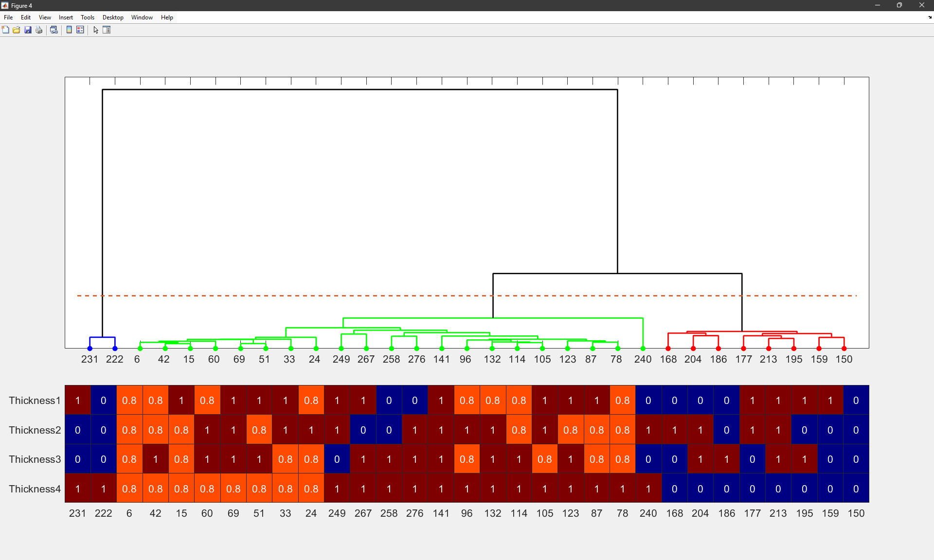Click the Thickness4 cell for column 150
Screen dimensions: 934x560
click(856, 489)
